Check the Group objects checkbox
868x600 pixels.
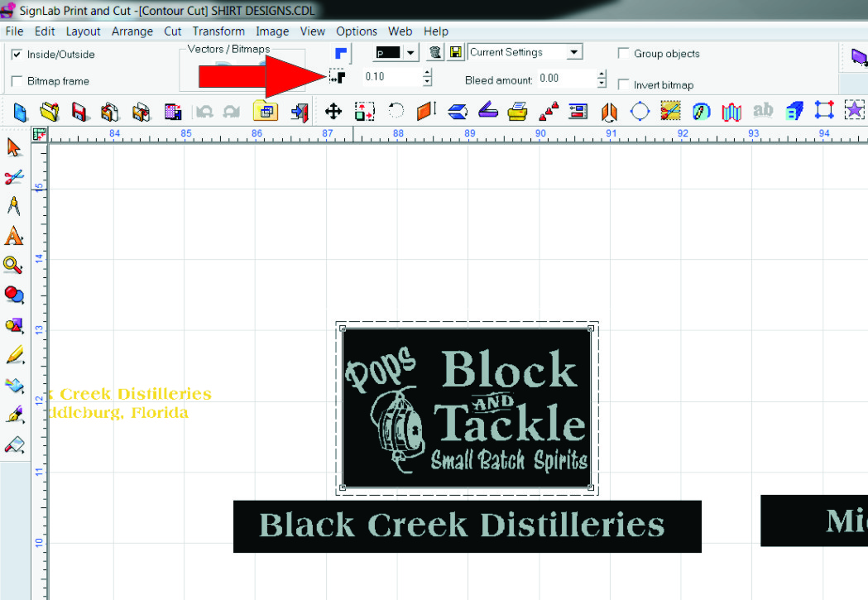623,53
